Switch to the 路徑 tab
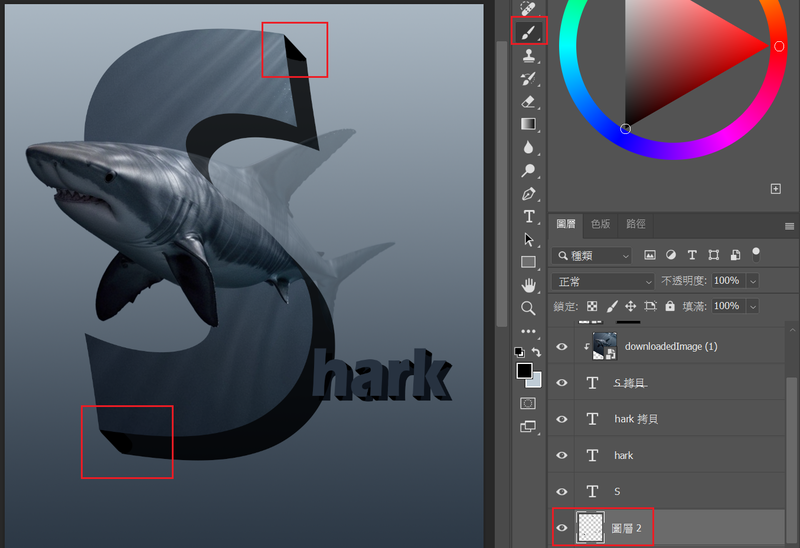 (x=635, y=225)
